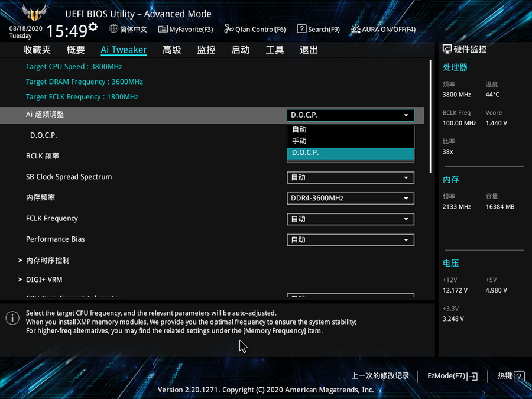The width and height of the screenshot is (532, 399).
Task: Switch to the 监控 tab
Action: tap(206, 50)
